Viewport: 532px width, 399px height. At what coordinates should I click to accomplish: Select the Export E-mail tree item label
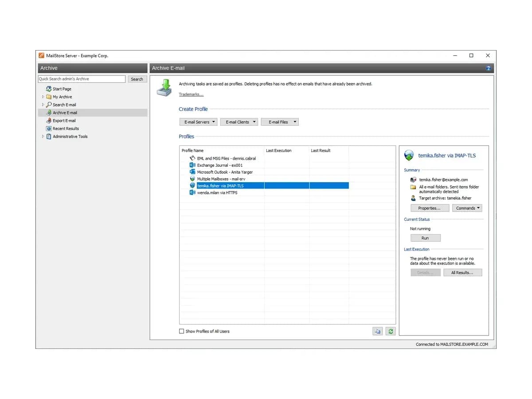pyautogui.click(x=64, y=121)
